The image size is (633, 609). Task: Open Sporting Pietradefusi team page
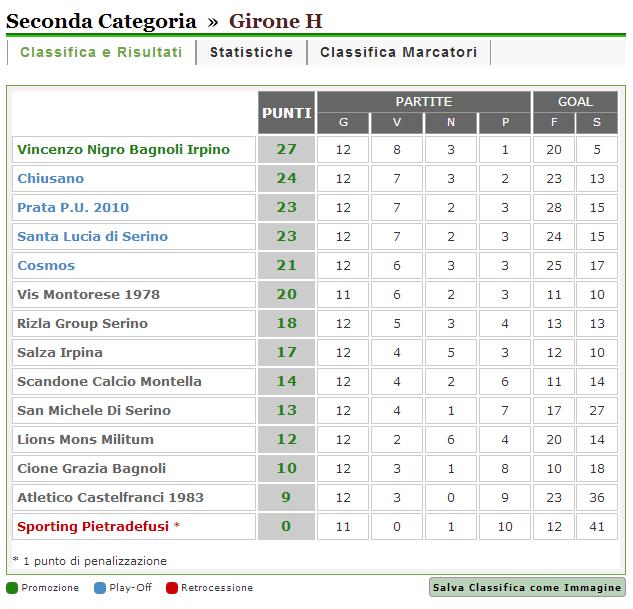click(x=94, y=526)
